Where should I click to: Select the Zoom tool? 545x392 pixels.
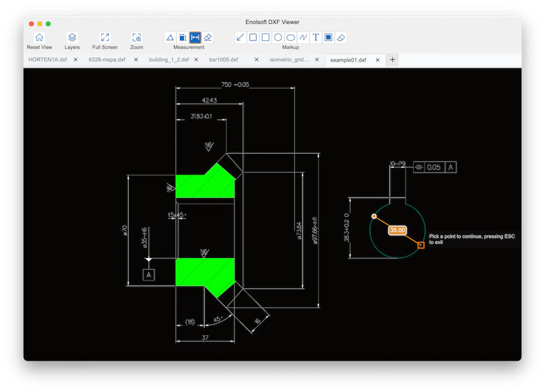[x=136, y=37]
